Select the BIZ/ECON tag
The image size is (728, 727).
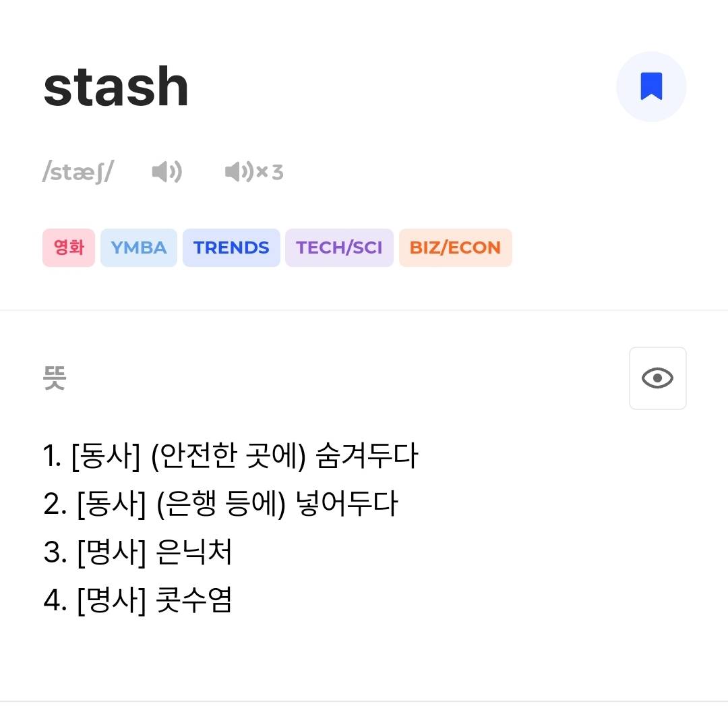point(455,248)
